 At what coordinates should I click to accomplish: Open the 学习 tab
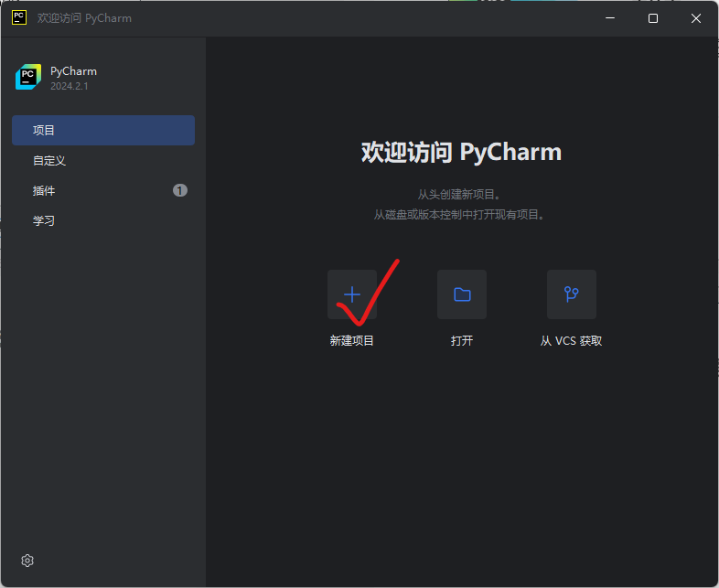[103, 221]
